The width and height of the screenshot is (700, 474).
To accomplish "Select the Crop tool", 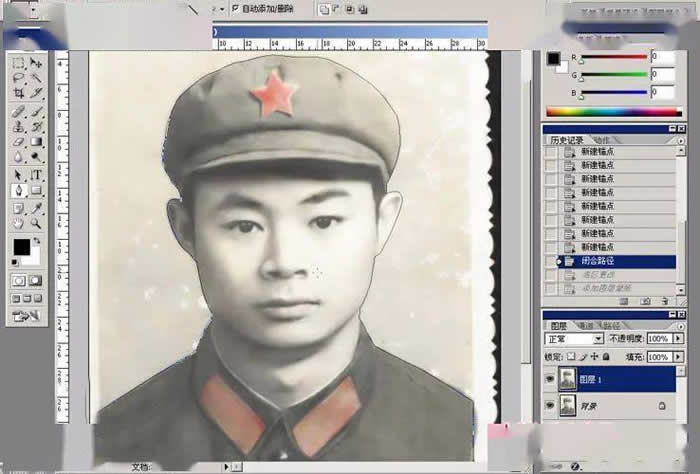I will (18, 93).
